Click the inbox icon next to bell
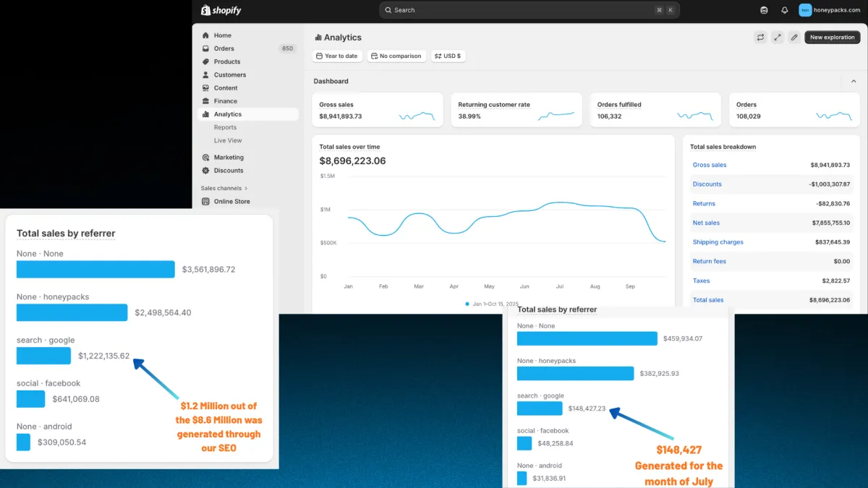The width and height of the screenshot is (868, 488). pyautogui.click(x=765, y=10)
